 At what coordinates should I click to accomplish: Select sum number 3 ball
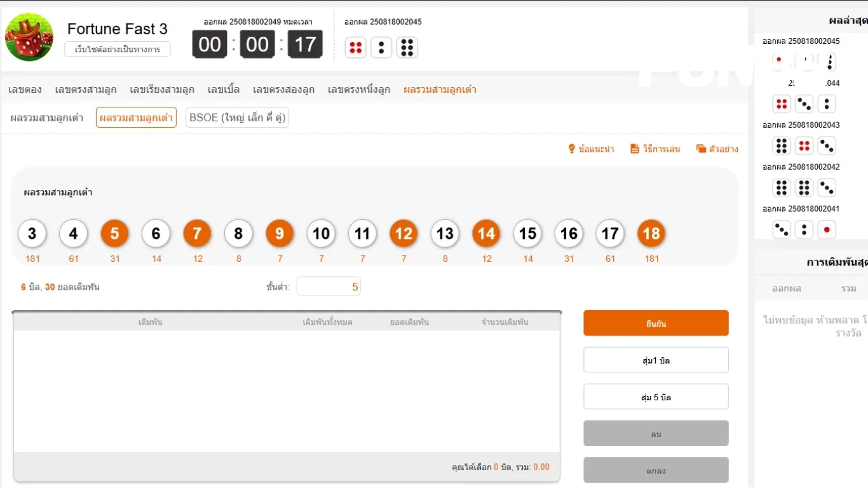[32, 234]
